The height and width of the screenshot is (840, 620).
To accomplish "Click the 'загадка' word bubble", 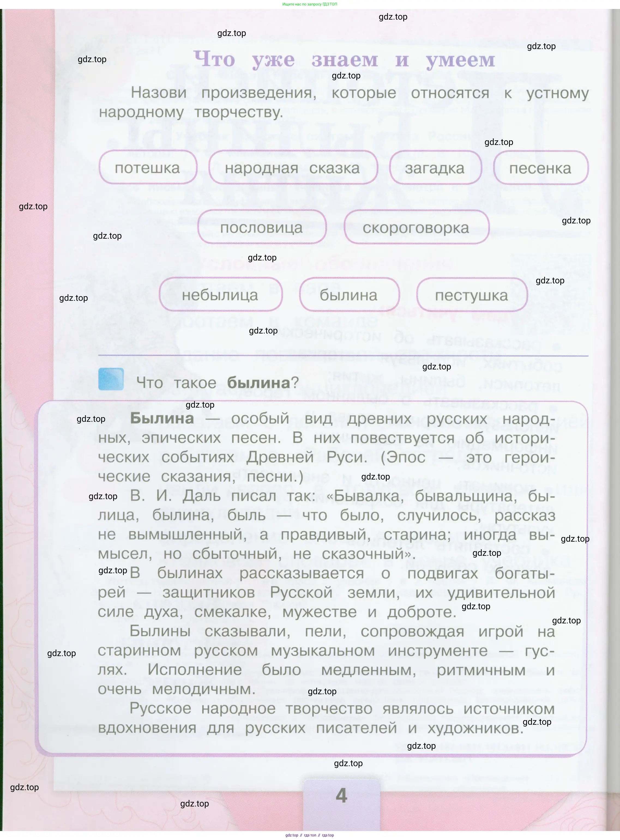I will [435, 168].
